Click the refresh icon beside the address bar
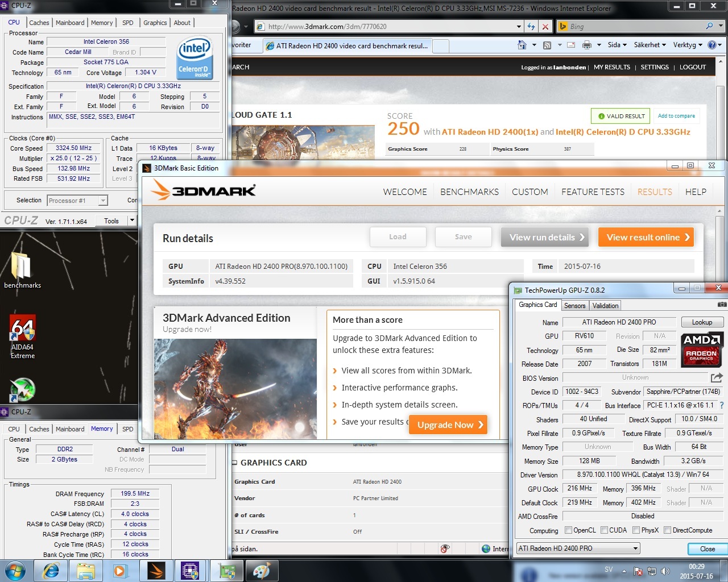 pos(531,26)
